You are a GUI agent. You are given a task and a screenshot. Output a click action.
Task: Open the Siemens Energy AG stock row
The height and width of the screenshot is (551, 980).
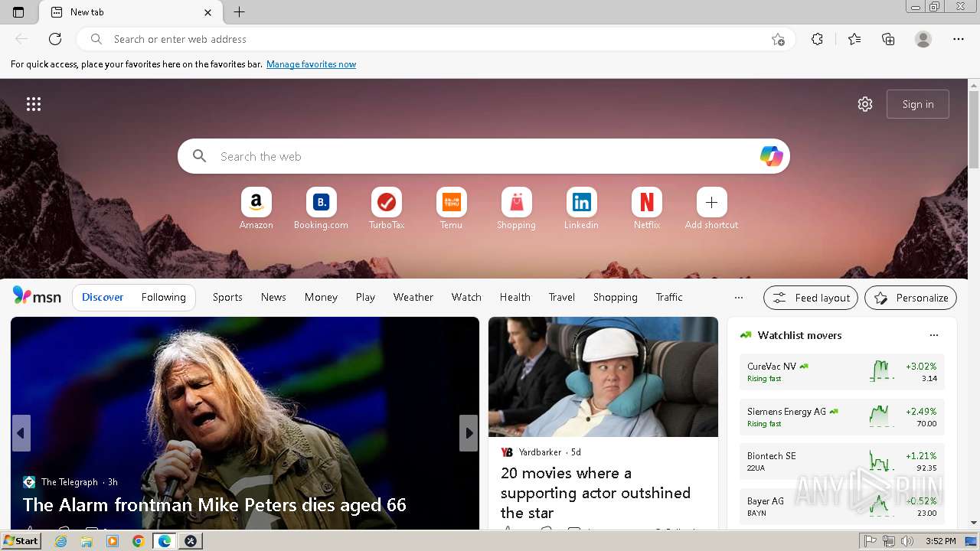(x=842, y=417)
